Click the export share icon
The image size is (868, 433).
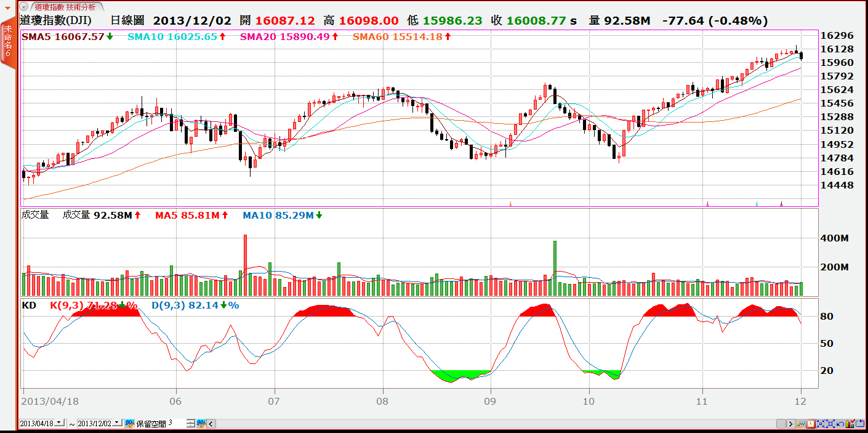[860, 424]
